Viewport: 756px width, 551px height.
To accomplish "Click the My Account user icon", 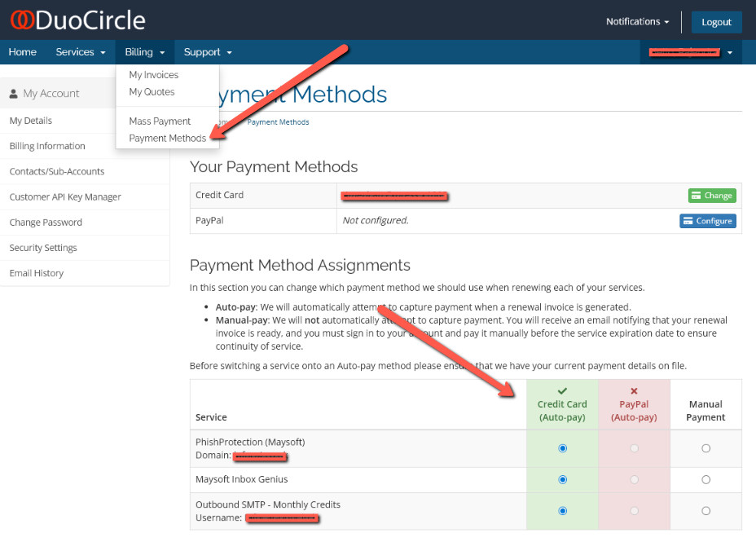I will click(x=14, y=94).
